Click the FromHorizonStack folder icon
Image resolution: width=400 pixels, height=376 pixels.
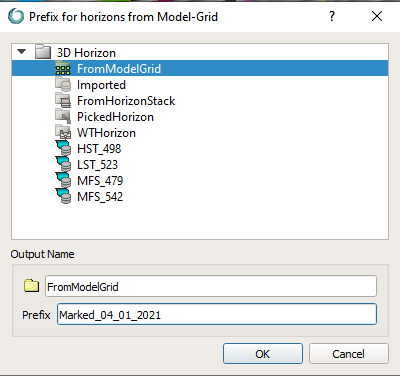pyautogui.click(x=63, y=101)
